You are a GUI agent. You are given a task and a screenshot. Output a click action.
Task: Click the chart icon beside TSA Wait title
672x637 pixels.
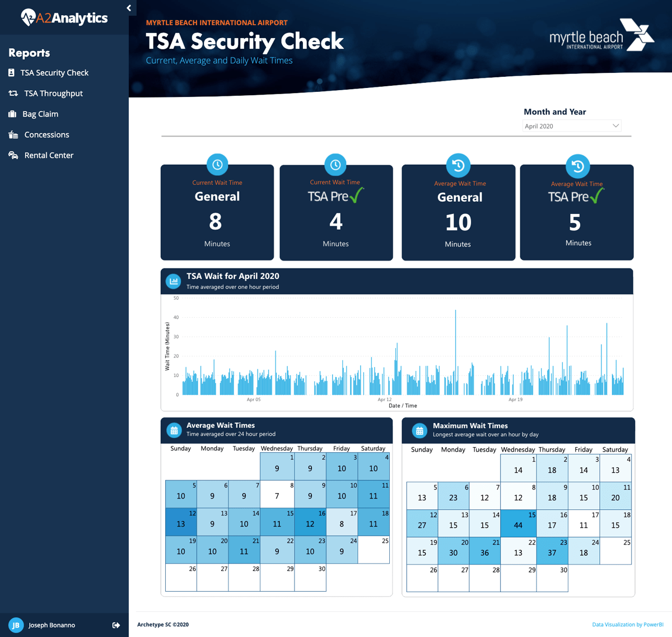tap(174, 281)
